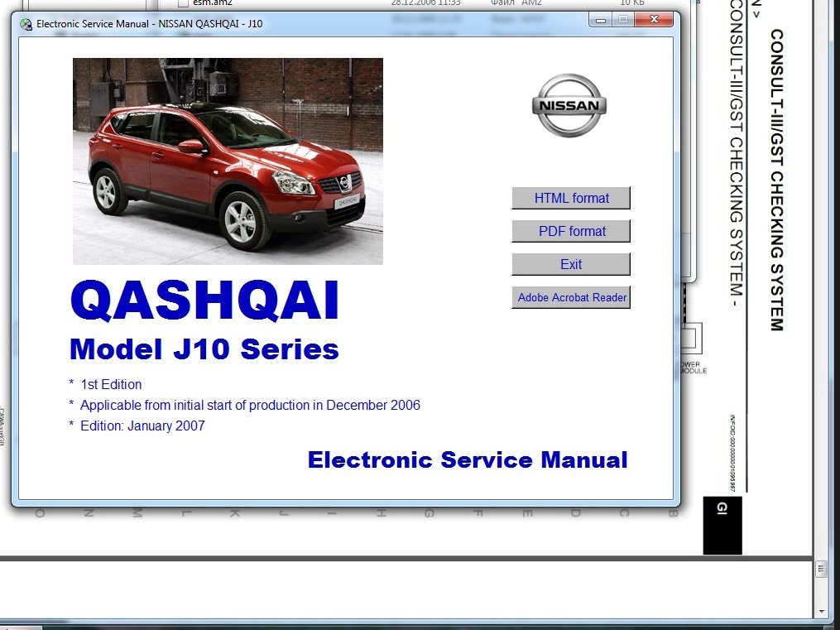
Task: Click the black GI section tab
Action: [x=722, y=525]
